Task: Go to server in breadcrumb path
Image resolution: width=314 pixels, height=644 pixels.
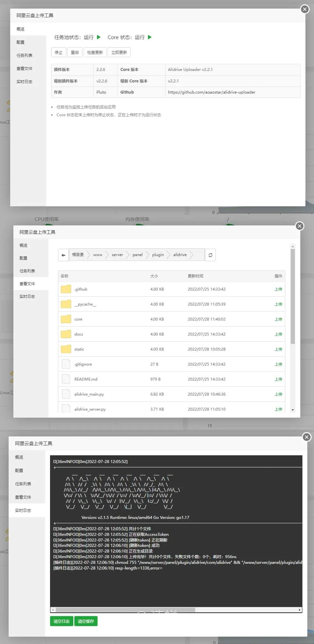Action: (117, 254)
